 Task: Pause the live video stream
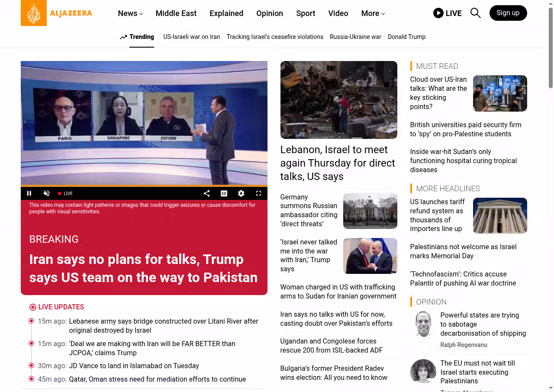[29, 193]
